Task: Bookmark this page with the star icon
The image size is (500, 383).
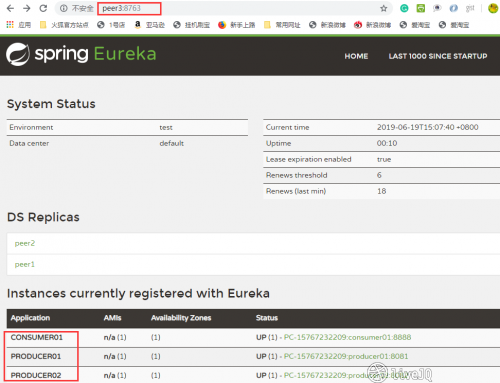Action: coord(384,8)
